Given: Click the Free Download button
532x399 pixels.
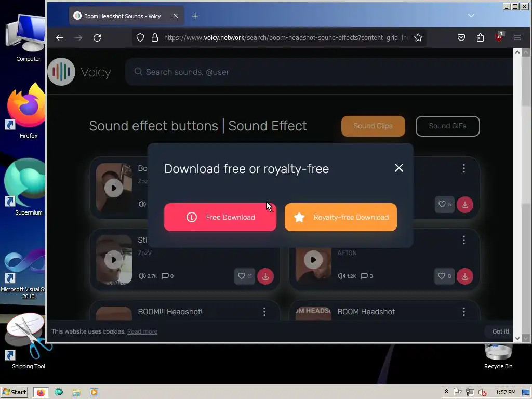Looking at the screenshot, I should tap(220, 217).
